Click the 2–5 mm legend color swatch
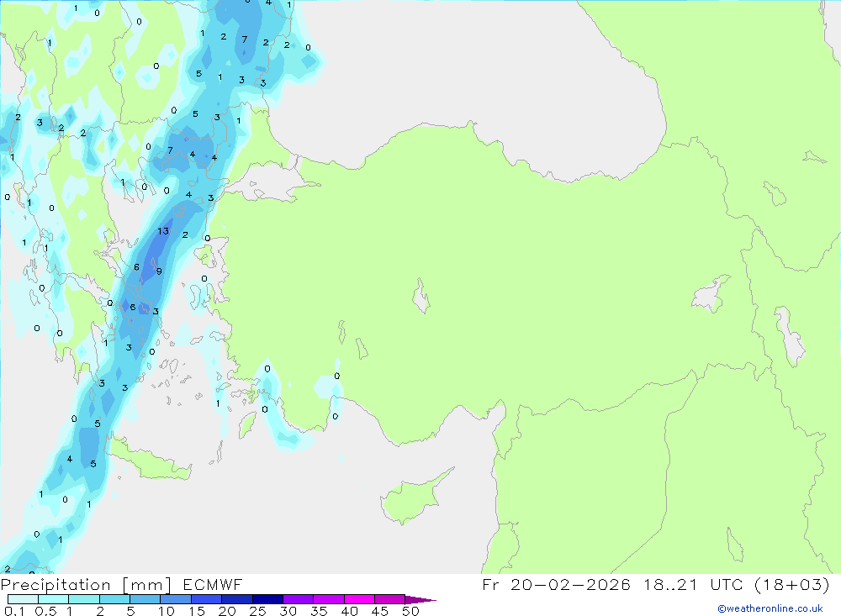The width and height of the screenshot is (841, 616). click(114, 599)
